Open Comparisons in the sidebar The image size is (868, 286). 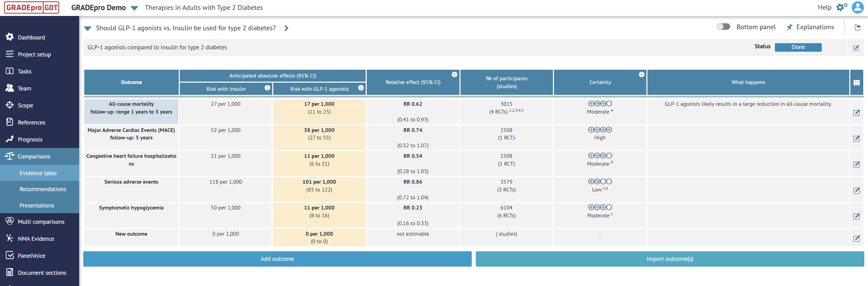pos(39,156)
